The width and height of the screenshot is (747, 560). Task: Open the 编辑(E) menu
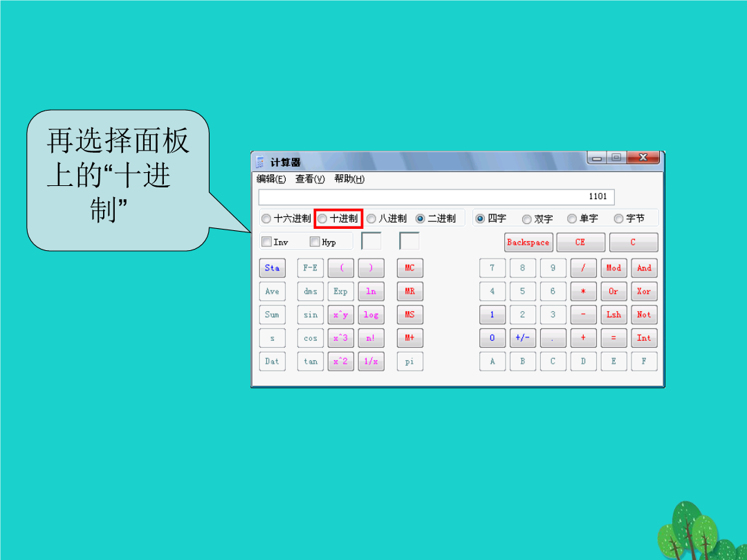271,179
